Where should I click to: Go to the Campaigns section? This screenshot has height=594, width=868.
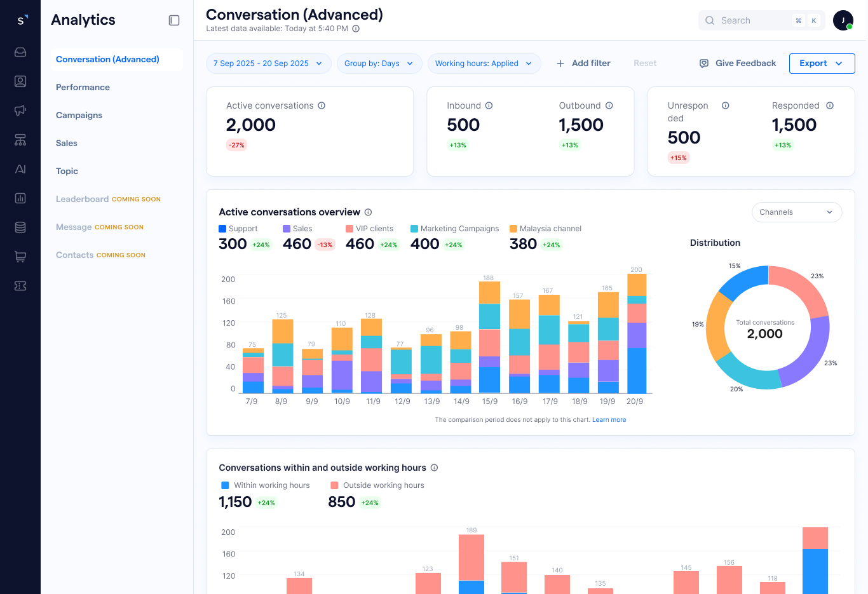79,115
